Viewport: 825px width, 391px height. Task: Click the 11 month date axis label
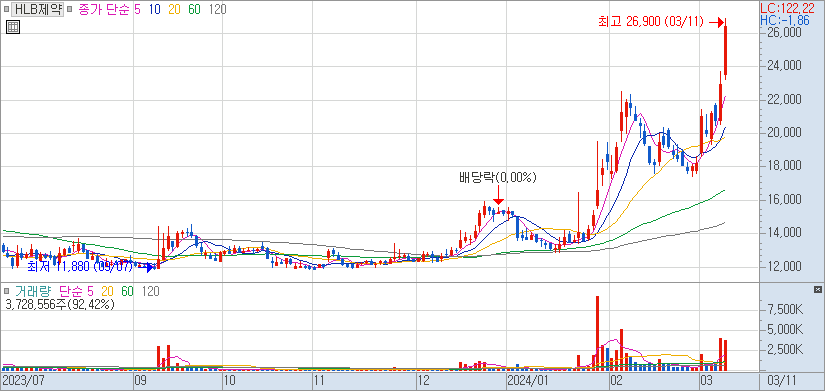point(319,380)
